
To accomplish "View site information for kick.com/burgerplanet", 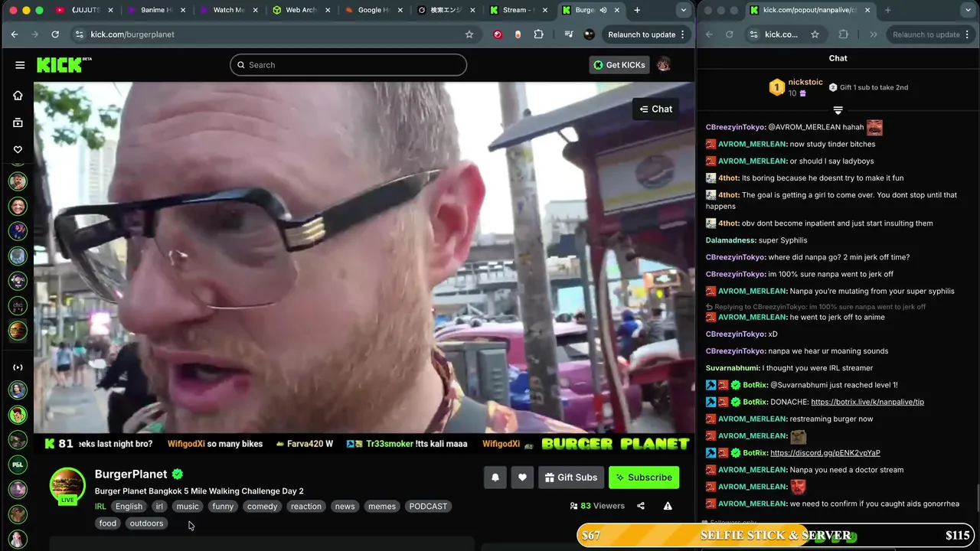I will [x=79, y=34].
